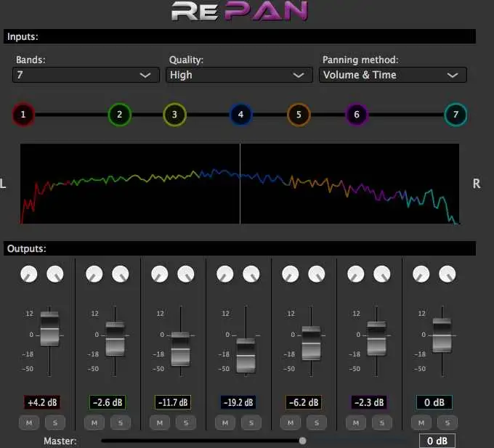
Task: Solo the +4.2 dB channel
Action: click(55, 423)
